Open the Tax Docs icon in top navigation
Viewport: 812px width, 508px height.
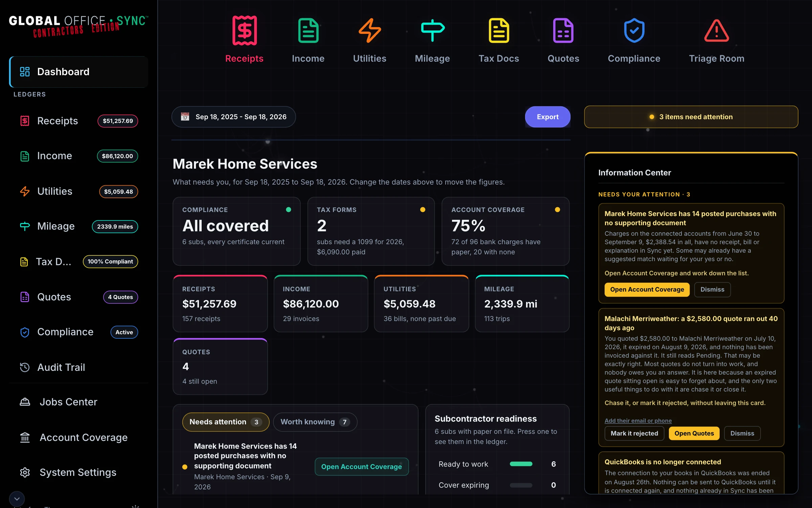(x=499, y=30)
